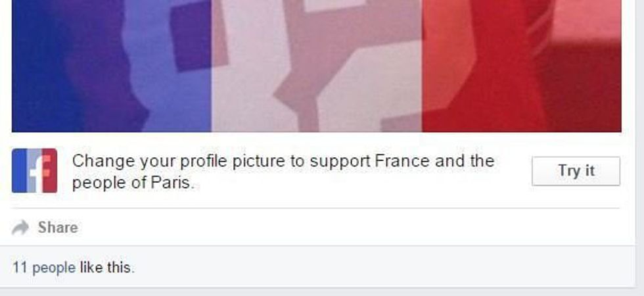The width and height of the screenshot is (644, 296).
Task: Click the French flag Facebook logo icon
Action: tap(34, 170)
